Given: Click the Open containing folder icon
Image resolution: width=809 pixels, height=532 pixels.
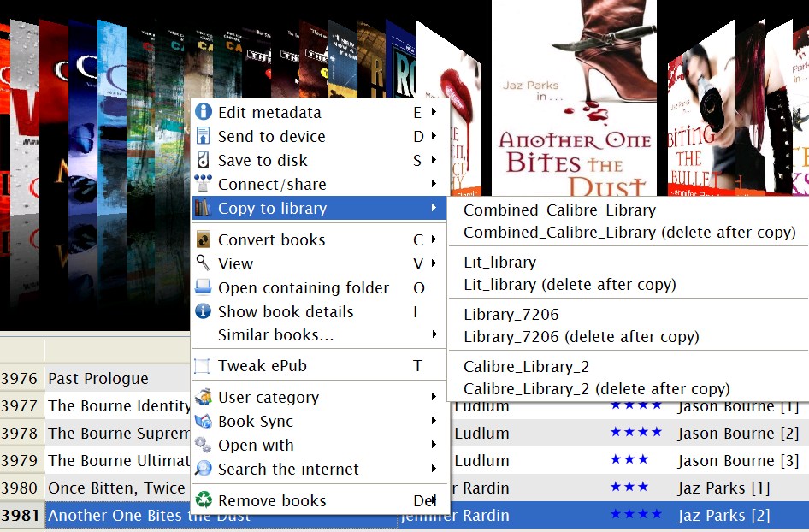Looking at the screenshot, I should (x=204, y=287).
